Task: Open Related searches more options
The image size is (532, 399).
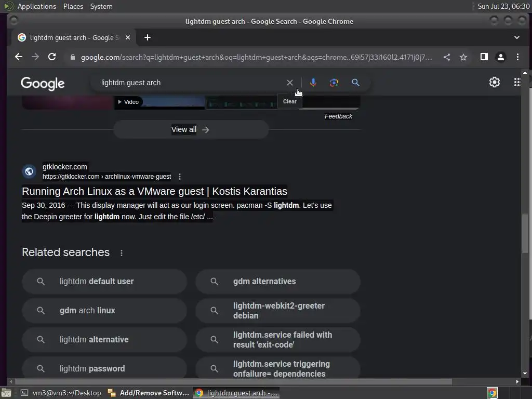Action: click(x=122, y=253)
